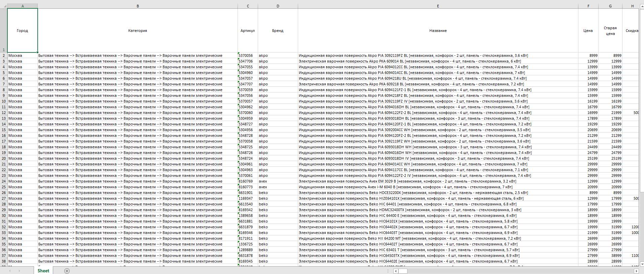Select the 'Старая цена' header cell
This screenshot has width=644, height=274.
[610, 31]
